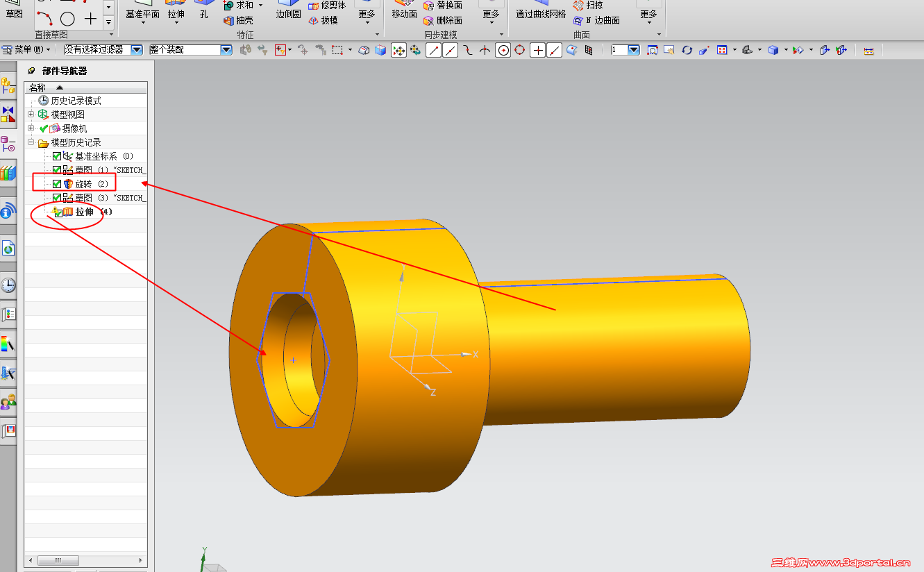Open the Roles people sidebar tab
Screen dimensions: 924x572
[8, 402]
